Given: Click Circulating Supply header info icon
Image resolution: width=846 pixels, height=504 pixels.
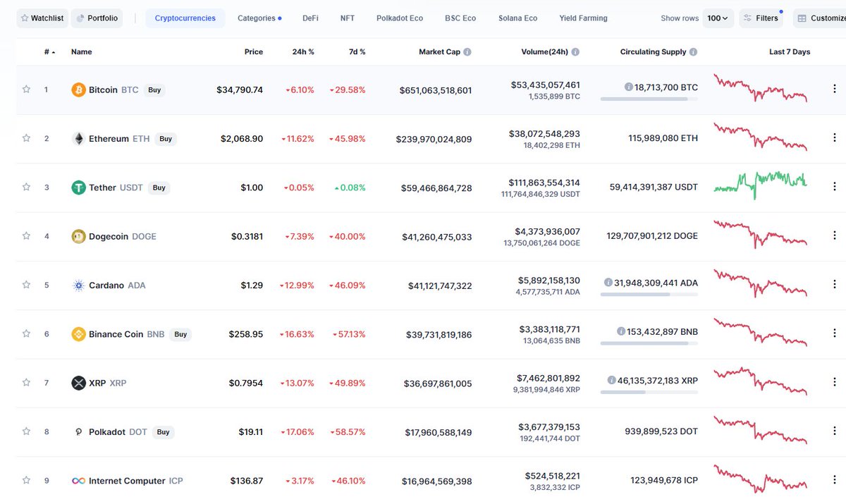Looking at the screenshot, I should [x=693, y=52].
